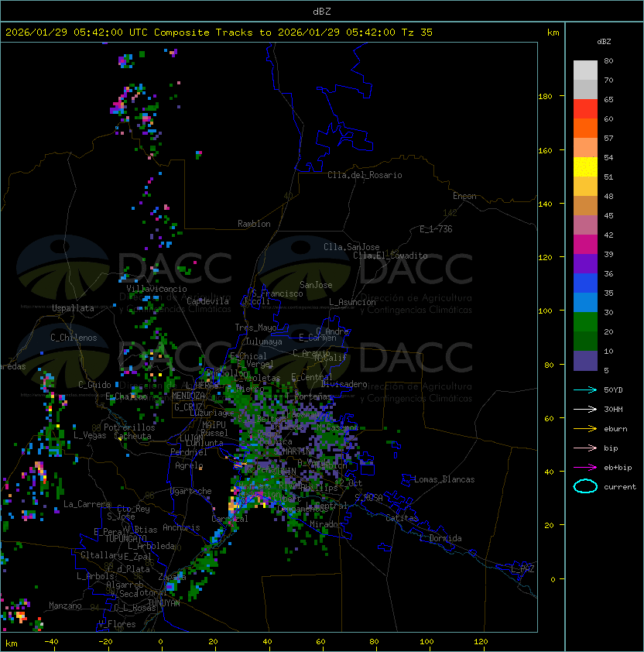
Task: Click the 'L_Vegas' place label
Action: (90, 435)
